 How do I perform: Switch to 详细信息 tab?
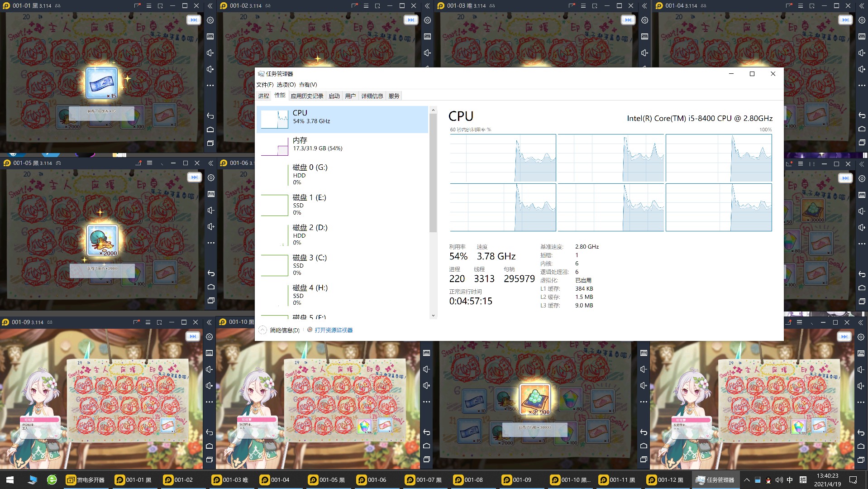(x=372, y=96)
